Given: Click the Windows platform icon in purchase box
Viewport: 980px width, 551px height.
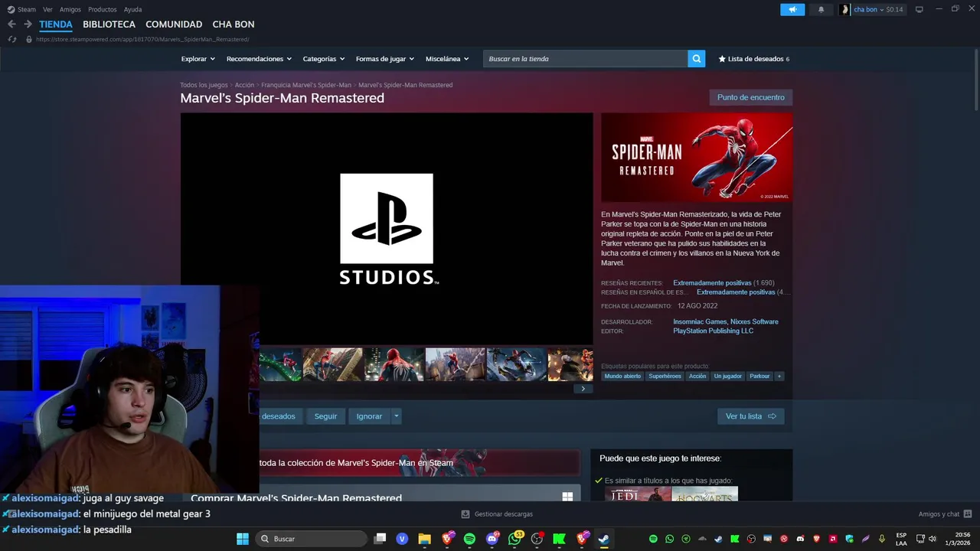Looking at the screenshot, I should click(567, 497).
